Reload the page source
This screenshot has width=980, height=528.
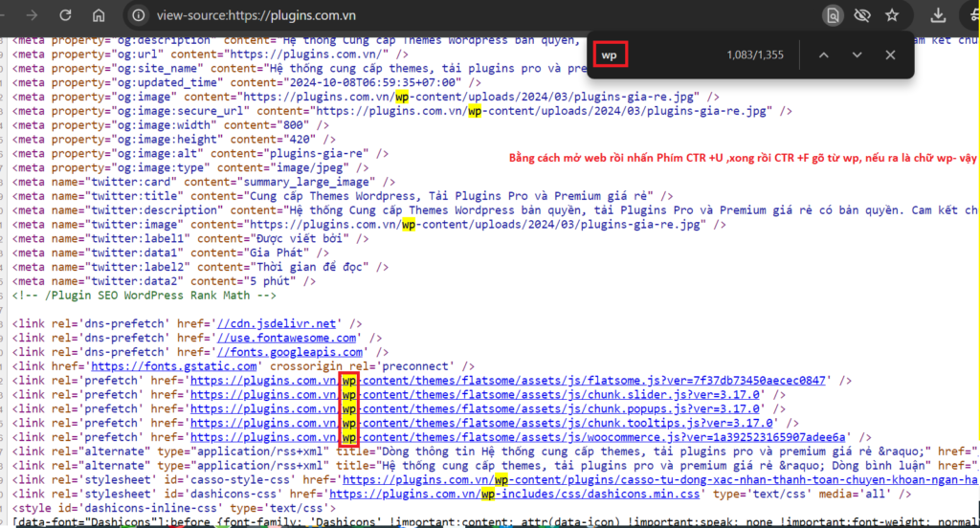[65, 15]
